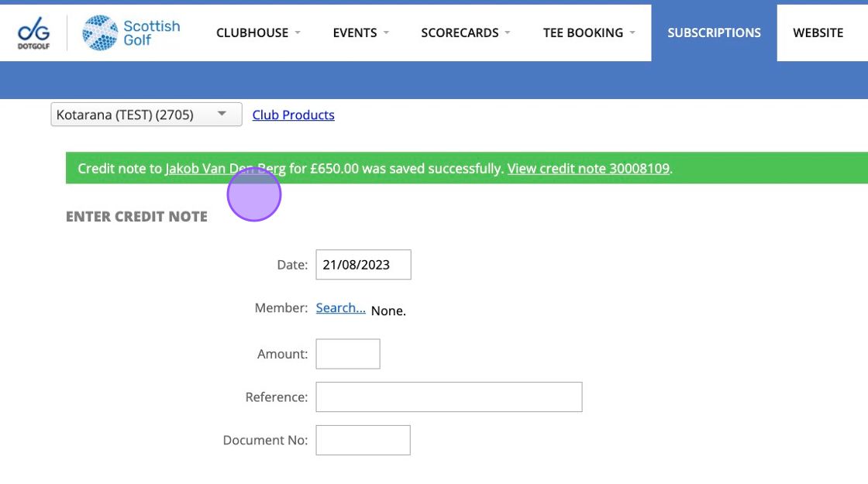This screenshot has width=868, height=484.
Task: Open the Kotarana (TEST) club selector
Action: pyautogui.click(x=146, y=115)
